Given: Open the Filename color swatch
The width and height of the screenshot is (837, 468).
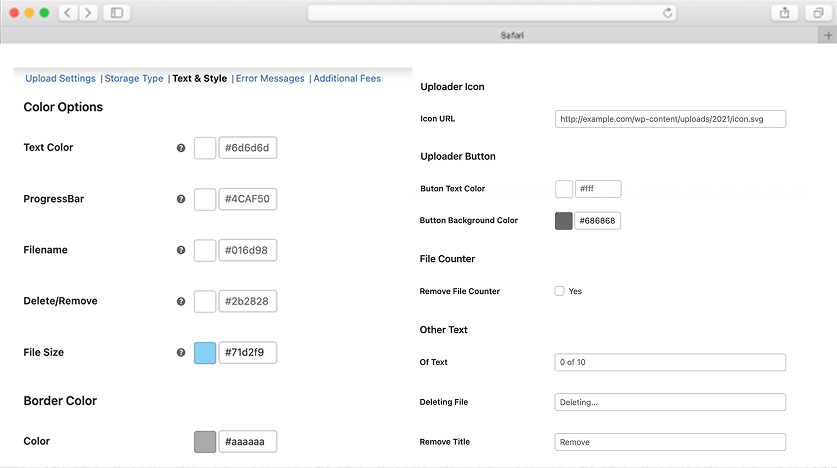Looking at the screenshot, I should coord(205,250).
